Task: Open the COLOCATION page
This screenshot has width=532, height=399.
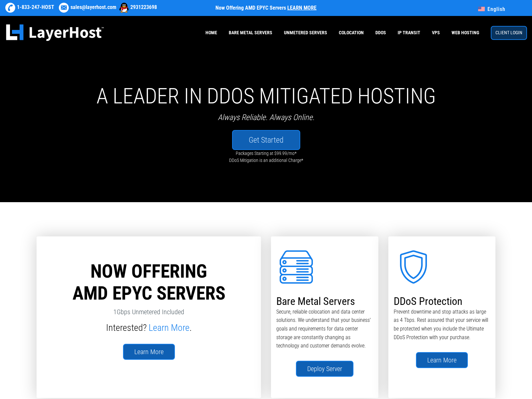Action: (351, 33)
